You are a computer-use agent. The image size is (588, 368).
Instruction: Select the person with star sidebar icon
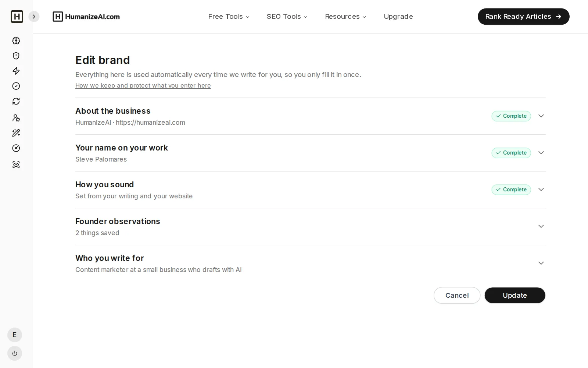pyautogui.click(x=16, y=118)
